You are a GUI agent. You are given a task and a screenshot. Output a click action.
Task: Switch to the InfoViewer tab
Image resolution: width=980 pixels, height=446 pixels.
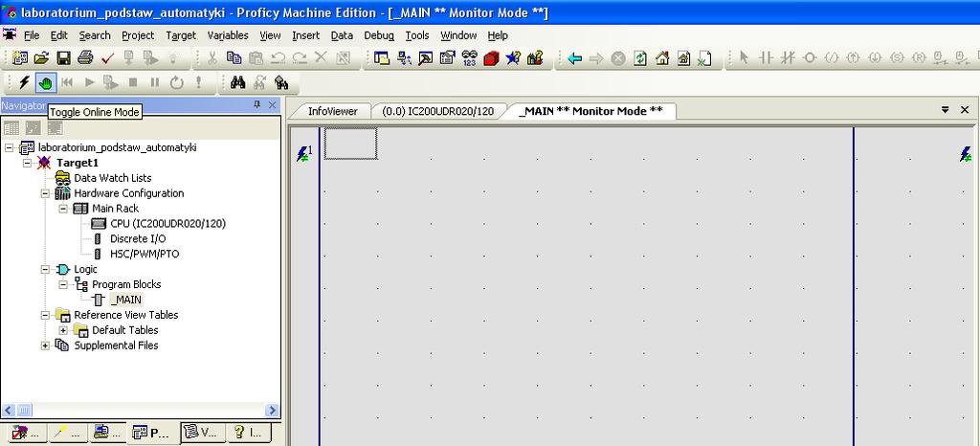point(332,111)
